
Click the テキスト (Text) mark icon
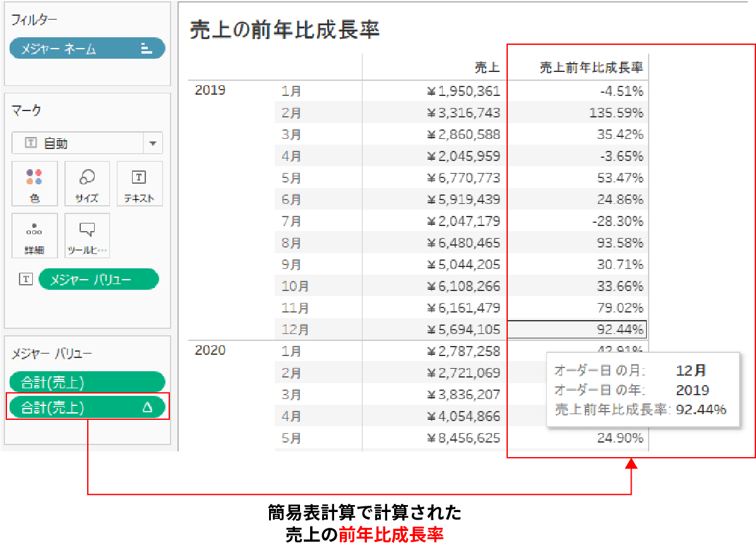(x=138, y=183)
